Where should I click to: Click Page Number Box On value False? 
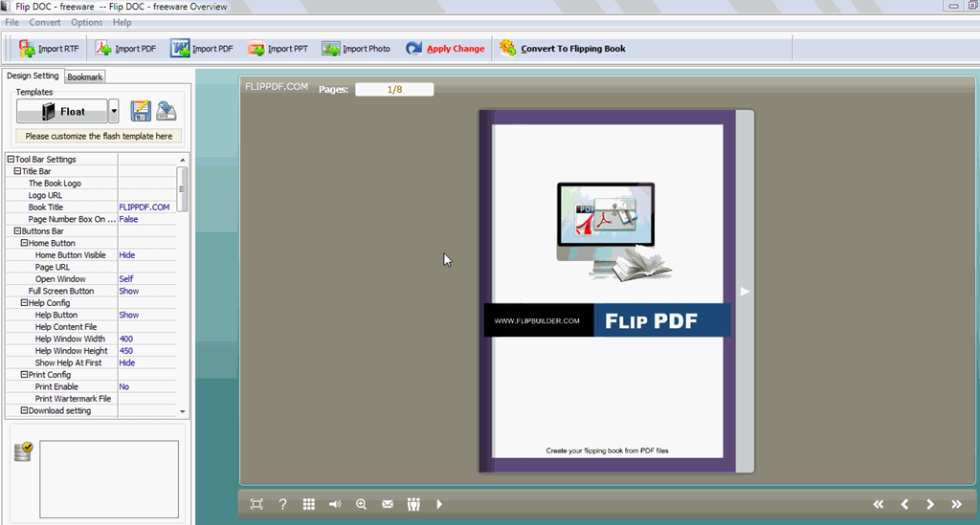point(129,219)
